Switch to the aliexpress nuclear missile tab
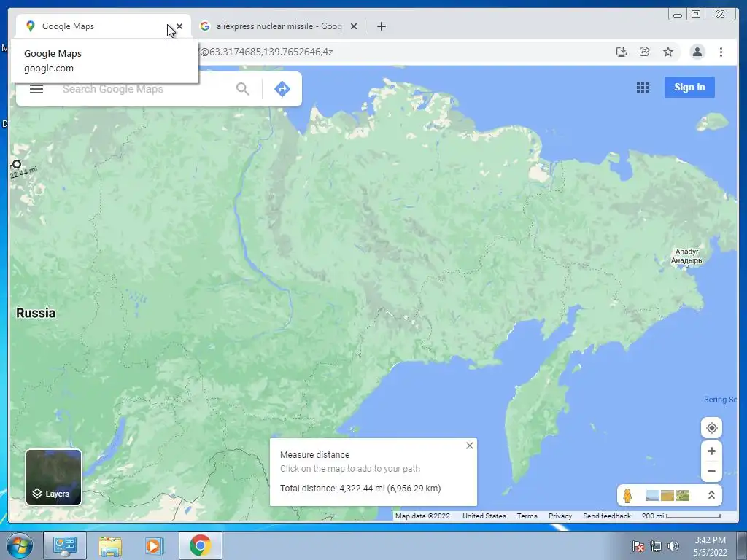 click(278, 26)
